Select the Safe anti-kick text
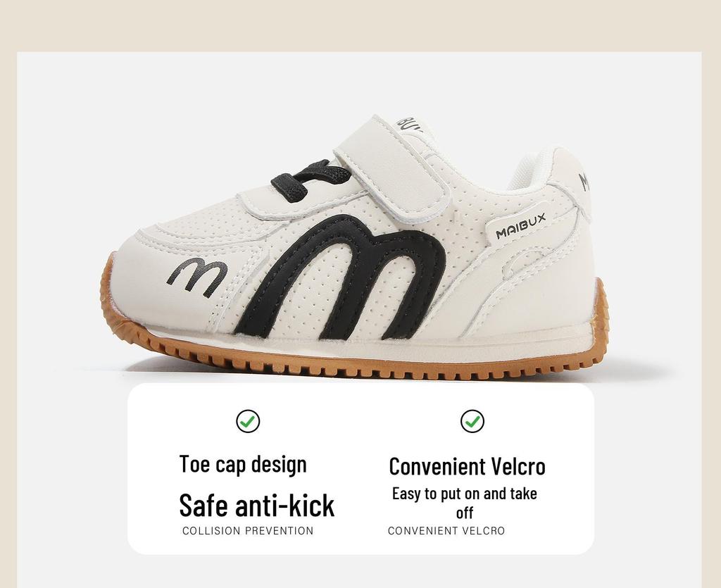 click(x=256, y=505)
